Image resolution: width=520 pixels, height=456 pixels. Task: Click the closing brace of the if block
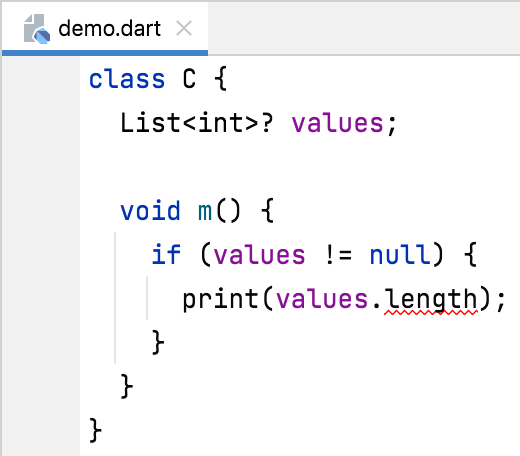[158, 342]
